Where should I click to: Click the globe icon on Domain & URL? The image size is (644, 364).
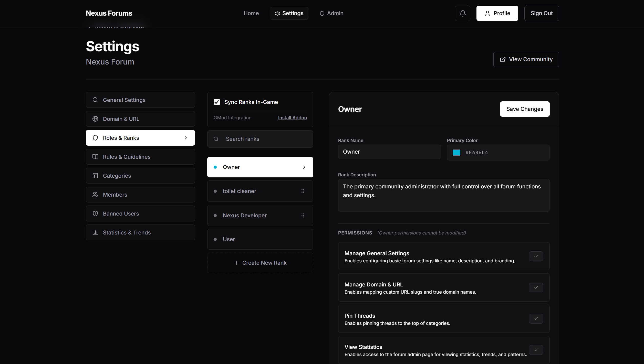(95, 119)
